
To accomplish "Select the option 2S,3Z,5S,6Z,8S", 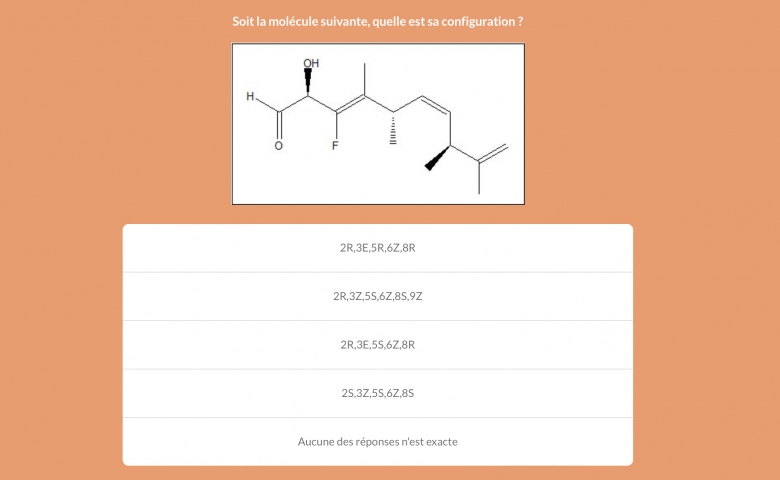I will click(378, 393).
